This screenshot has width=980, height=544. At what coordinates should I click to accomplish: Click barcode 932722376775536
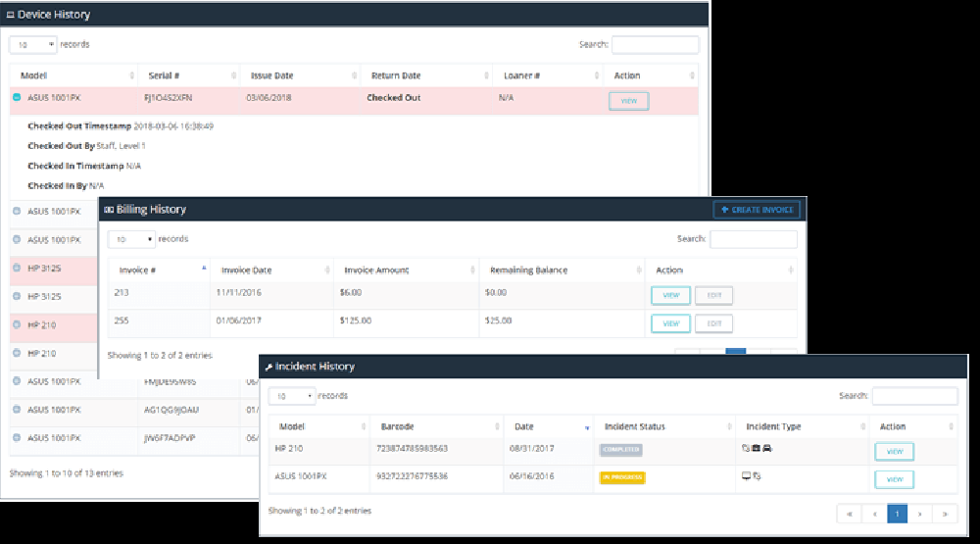(412, 476)
